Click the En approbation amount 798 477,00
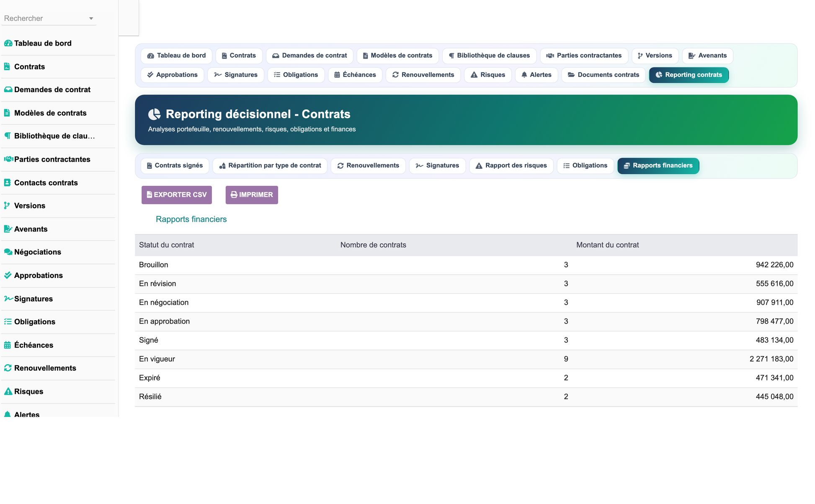815x504 pixels. pos(774,321)
